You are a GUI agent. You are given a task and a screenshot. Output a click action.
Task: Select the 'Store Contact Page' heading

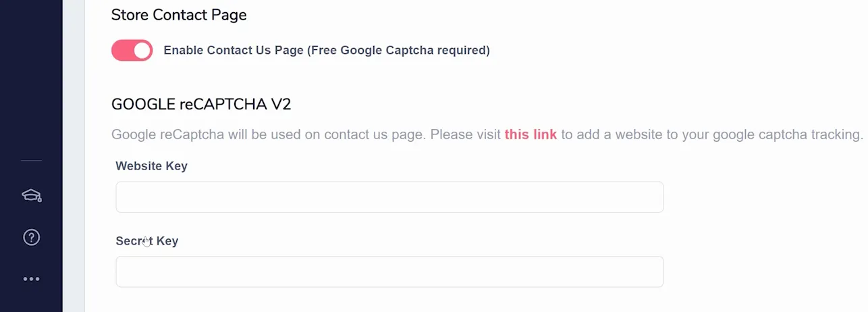click(179, 15)
